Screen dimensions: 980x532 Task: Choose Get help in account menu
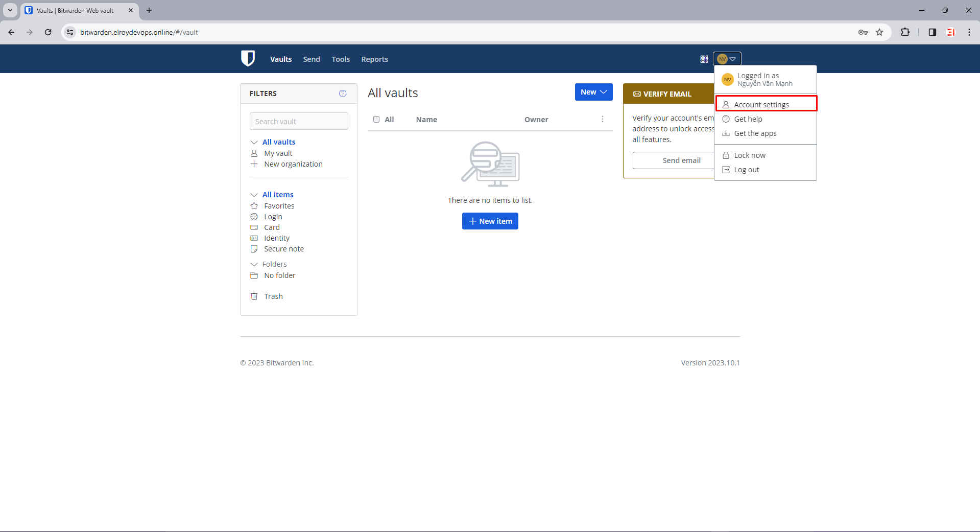[766, 119]
